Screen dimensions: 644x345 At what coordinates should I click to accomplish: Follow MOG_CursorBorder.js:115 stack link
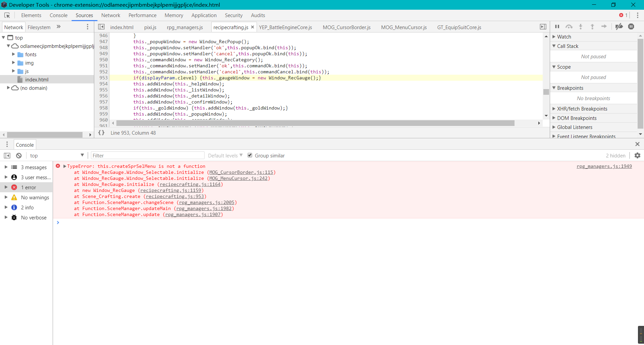(241, 172)
